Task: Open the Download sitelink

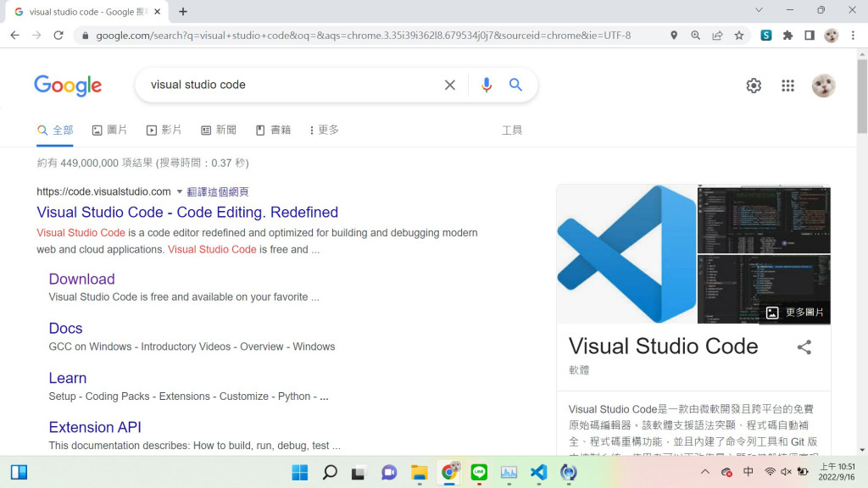Action: pos(82,280)
